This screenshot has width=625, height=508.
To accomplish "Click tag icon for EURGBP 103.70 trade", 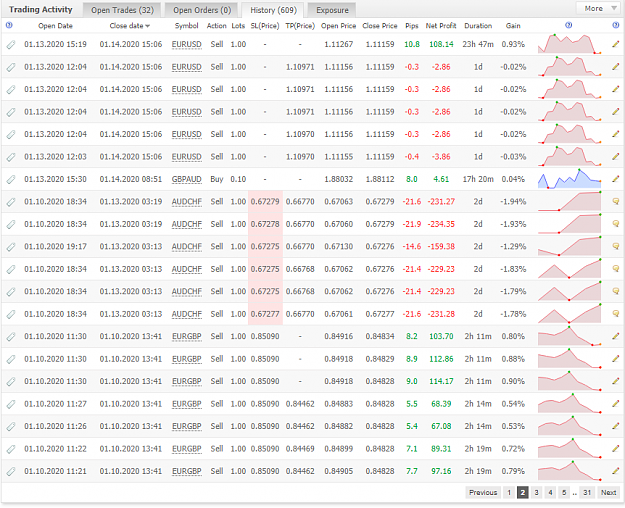I will [11, 337].
